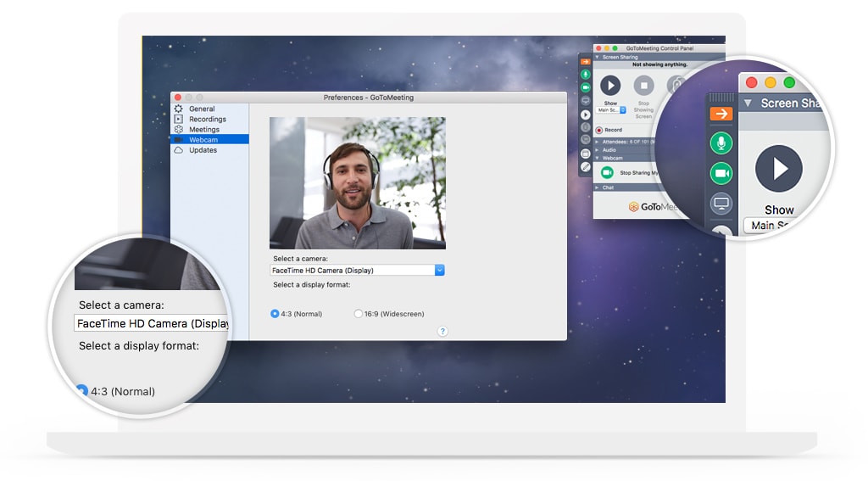
Task: Open the General preferences tab
Action: point(202,109)
